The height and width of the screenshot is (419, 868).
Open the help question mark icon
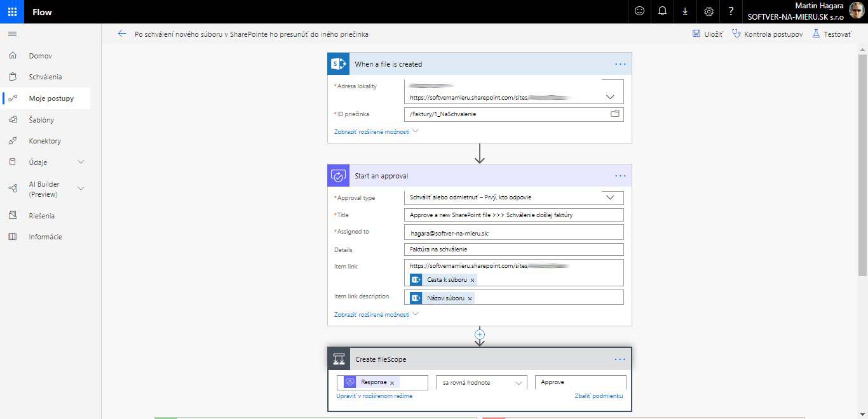click(732, 11)
